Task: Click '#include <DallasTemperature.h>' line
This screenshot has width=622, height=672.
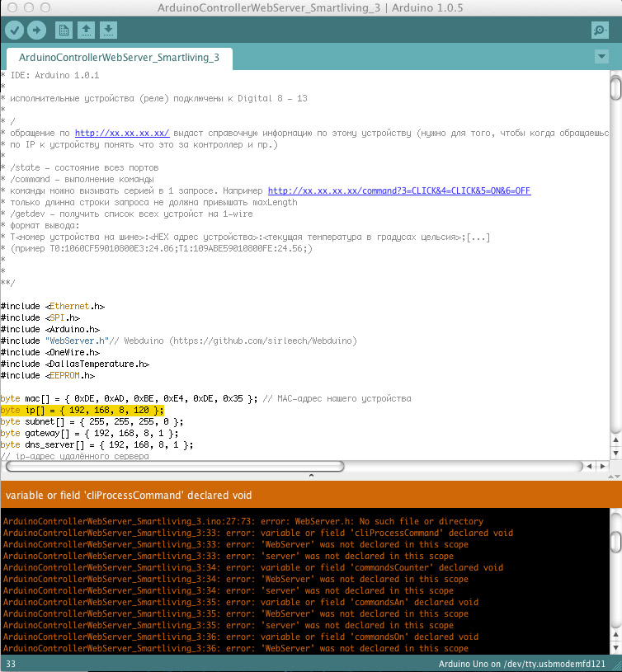Action: click(x=75, y=364)
